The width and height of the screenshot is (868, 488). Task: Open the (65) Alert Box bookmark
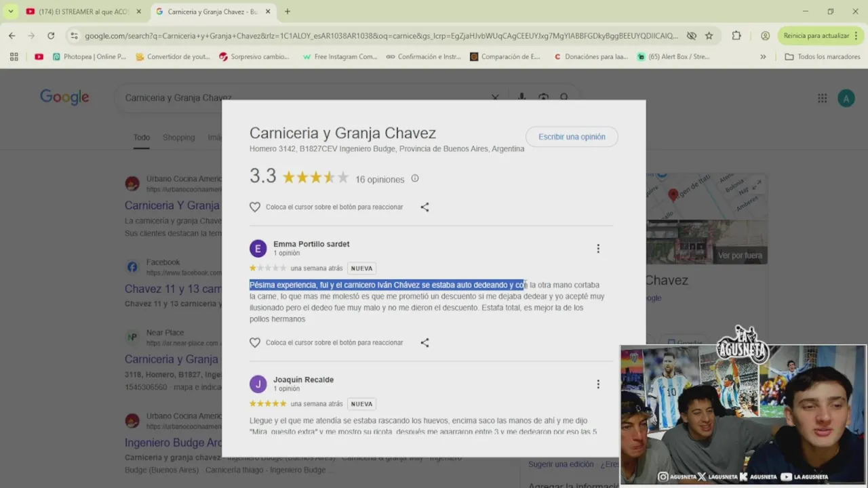click(x=673, y=57)
